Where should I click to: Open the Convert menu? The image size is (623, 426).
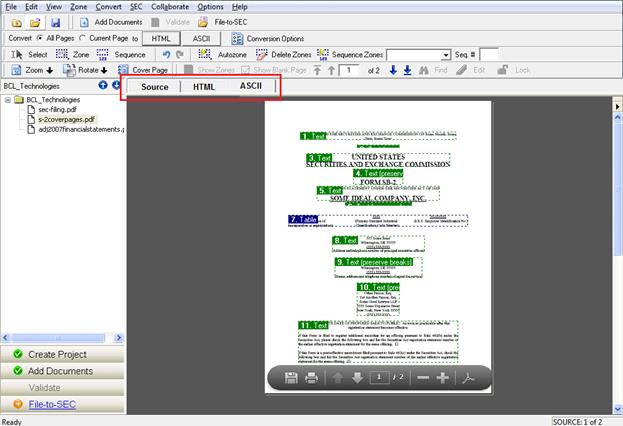coord(108,7)
